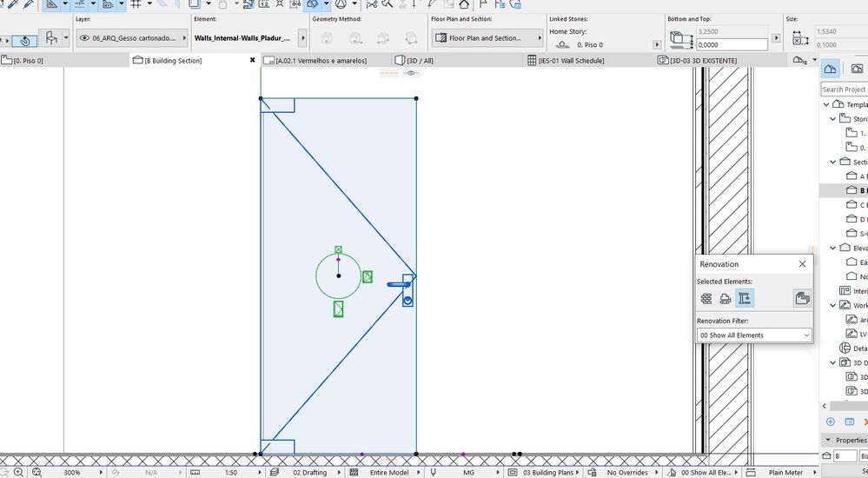Click the navigator settings icon beside plus
The width and height of the screenshot is (868, 478).
click(x=849, y=422)
